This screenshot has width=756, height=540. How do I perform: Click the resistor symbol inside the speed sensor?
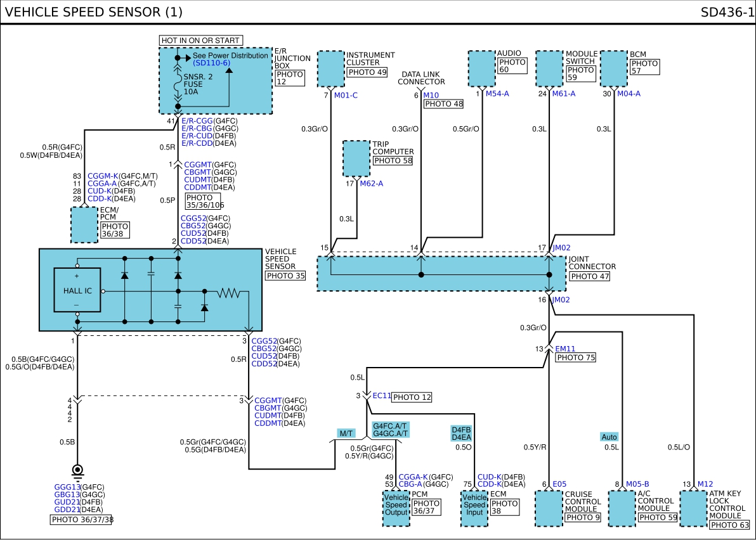pos(228,292)
